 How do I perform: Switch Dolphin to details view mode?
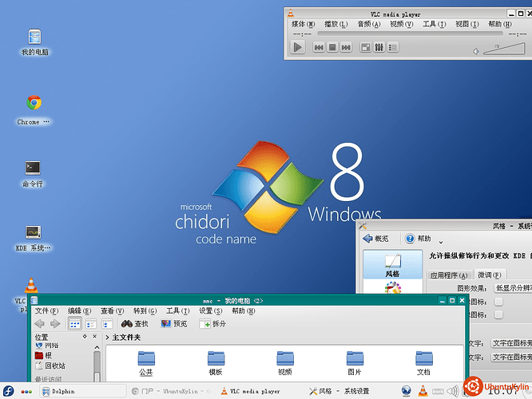[91, 324]
